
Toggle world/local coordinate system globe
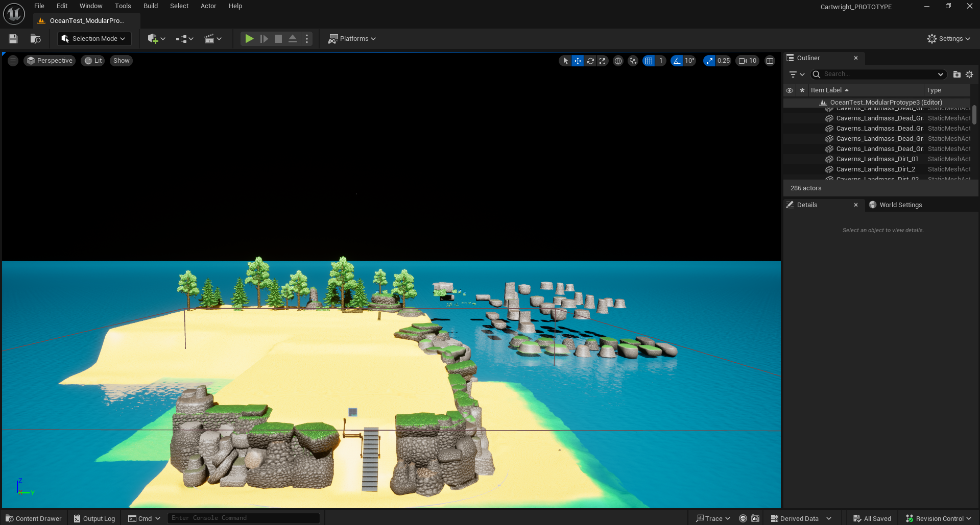618,61
